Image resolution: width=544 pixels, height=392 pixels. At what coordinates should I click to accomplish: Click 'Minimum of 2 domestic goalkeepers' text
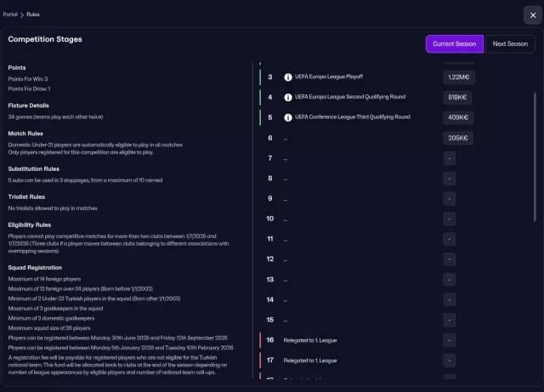click(51, 318)
